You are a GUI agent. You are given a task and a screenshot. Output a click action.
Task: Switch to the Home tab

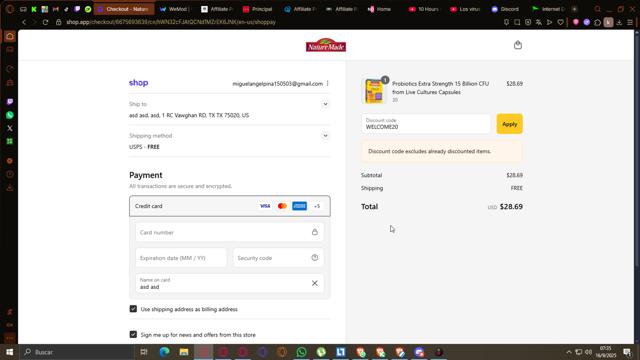(380, 9)
